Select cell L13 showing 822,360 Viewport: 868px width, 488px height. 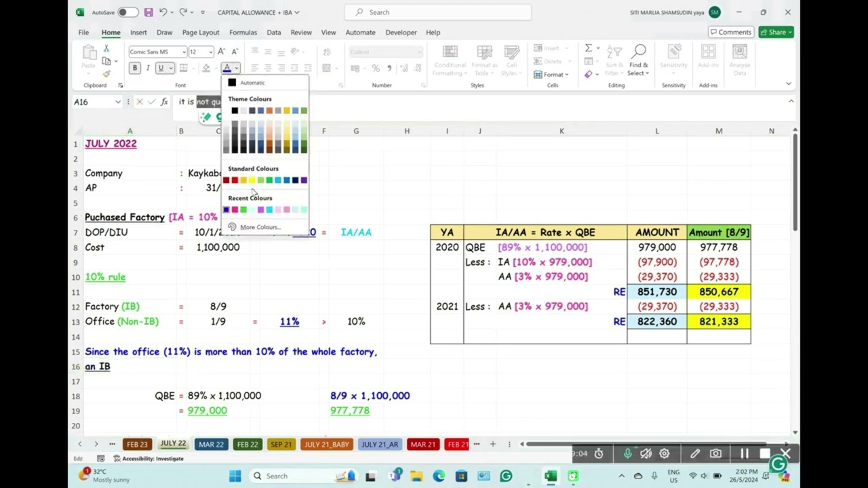[656, 321]
